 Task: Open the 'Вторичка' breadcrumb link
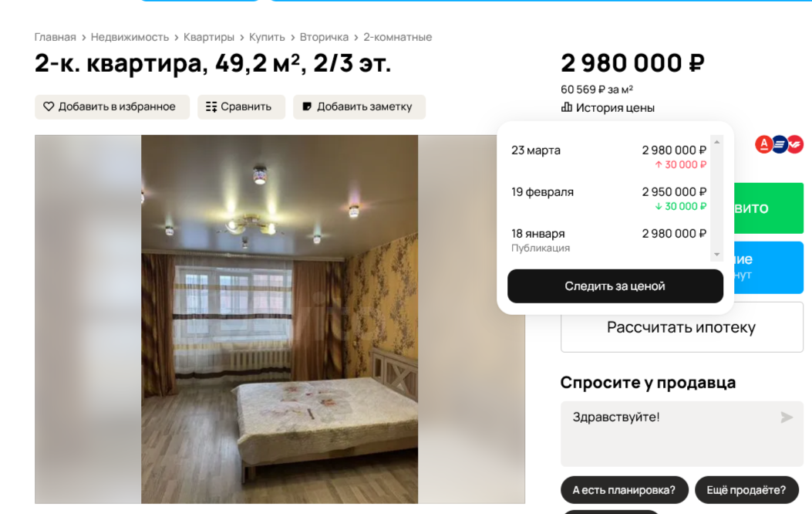pos(324,37)
